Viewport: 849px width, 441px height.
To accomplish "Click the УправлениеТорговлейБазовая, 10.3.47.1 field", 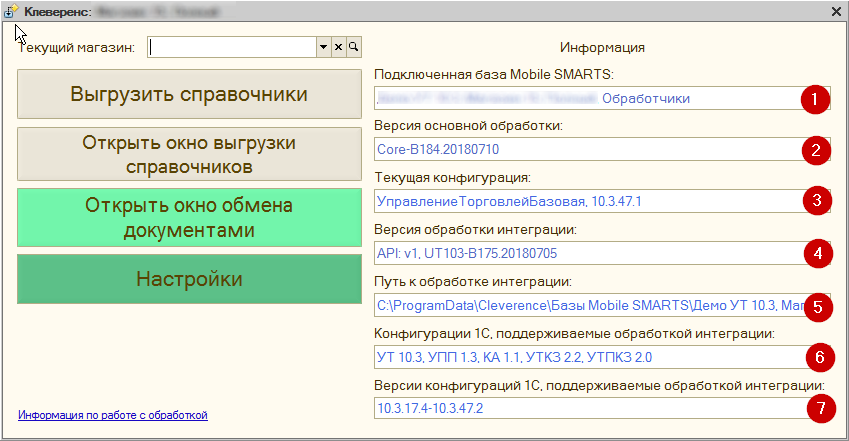I will (602, 201).
